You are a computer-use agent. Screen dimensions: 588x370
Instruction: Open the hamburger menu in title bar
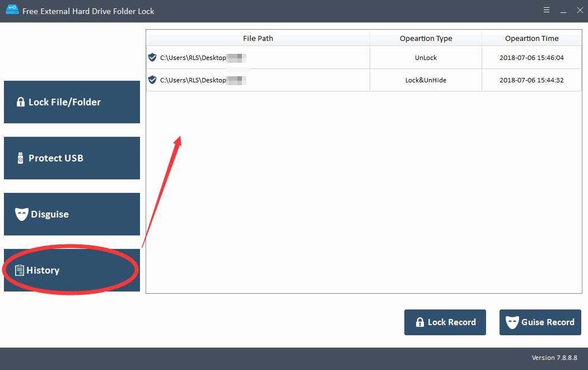tap(546, 11)
